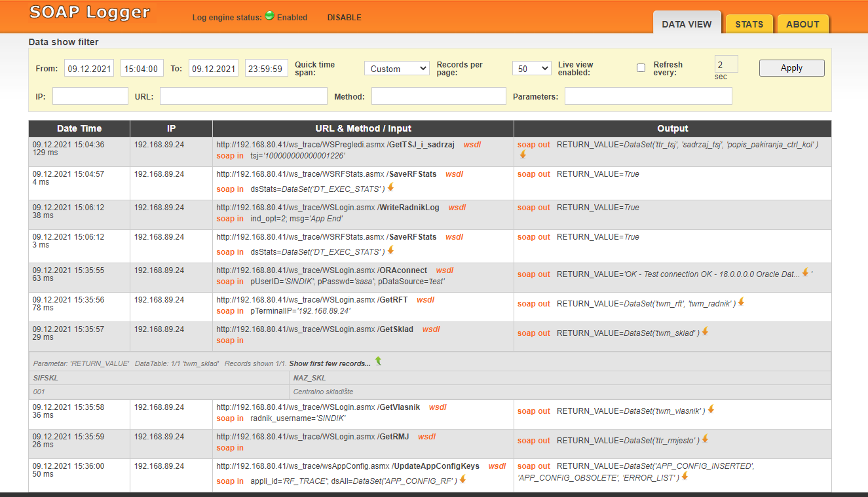Open the wsdl link for ORAconnect
The width and height of the screenshot is (868, 497).
point(445,270)
